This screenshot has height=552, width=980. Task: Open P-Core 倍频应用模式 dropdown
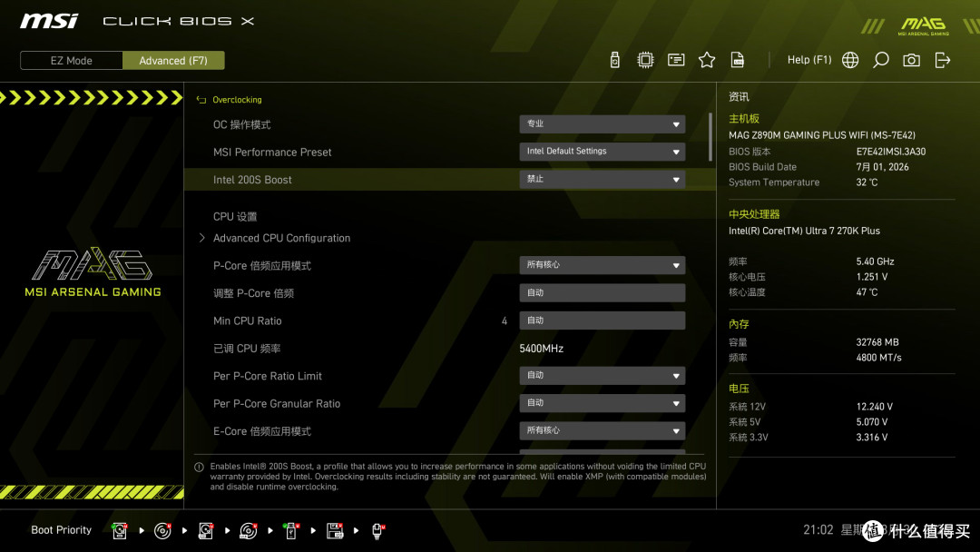tap(602, 265)
